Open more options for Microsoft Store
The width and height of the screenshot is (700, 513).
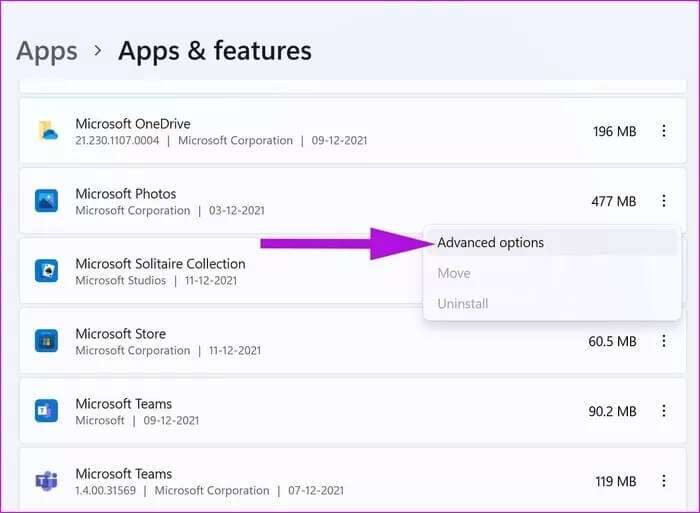tap(664, 341)
